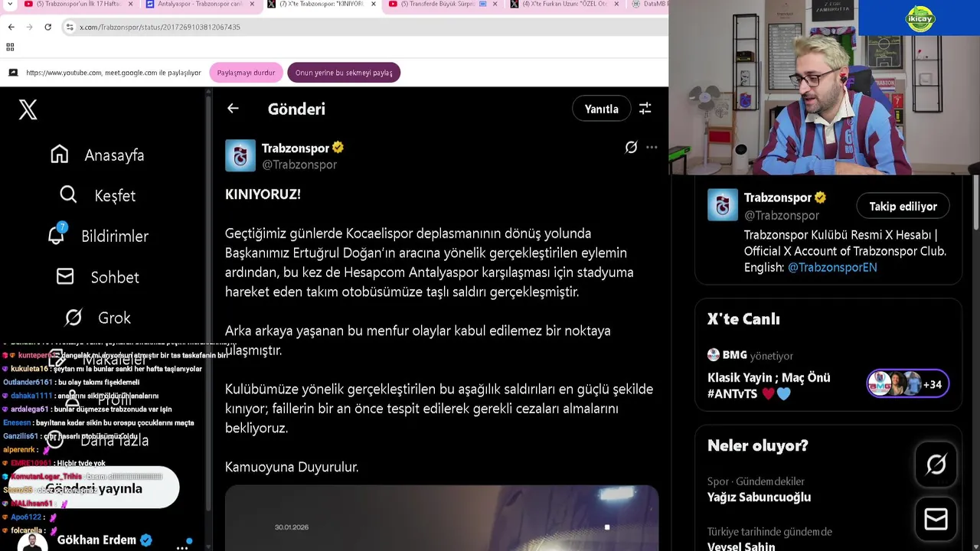The width and height of the screenshot is (980, 551).
Task: Open Gökhan Erdem account menu
Action: 103,540
